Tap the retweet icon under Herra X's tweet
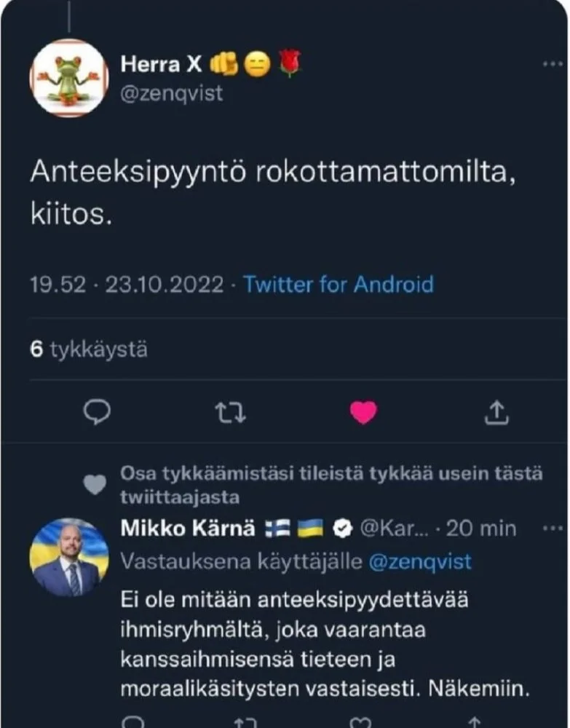This screenshot has width=570, height=728. (x=231, y=414)
